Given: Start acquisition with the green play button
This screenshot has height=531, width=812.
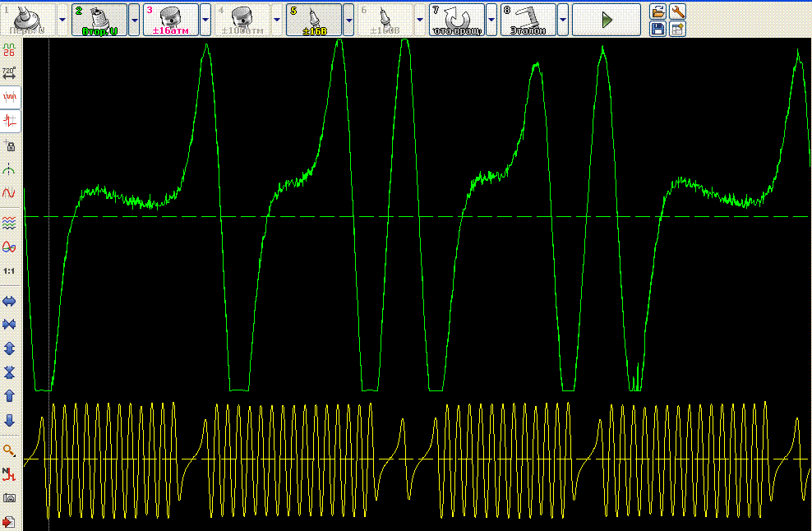Looking at the screenshot, I should coord(606,18).
